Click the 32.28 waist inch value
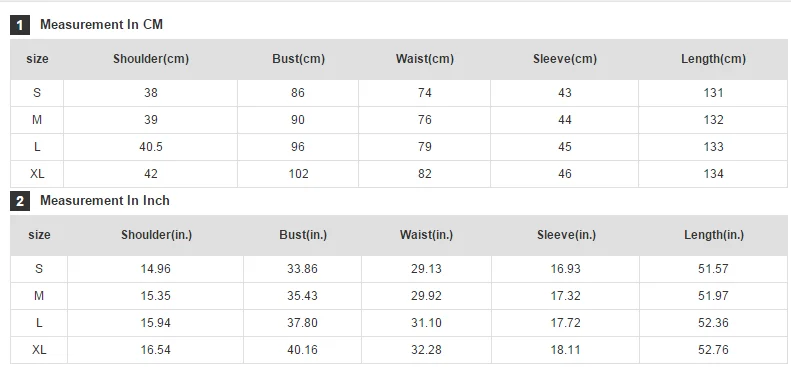The width and height of the screenshot is (791, 367). 426,350
